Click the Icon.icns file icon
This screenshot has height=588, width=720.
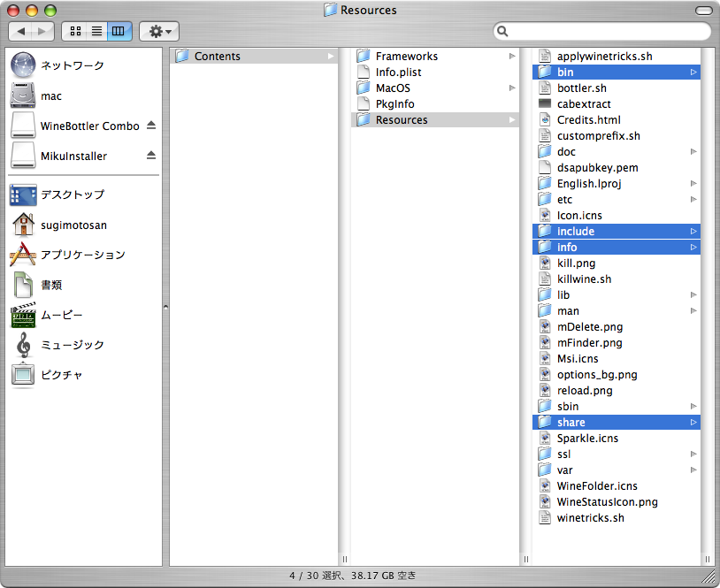pyautogui.click(x=545, y=215)
